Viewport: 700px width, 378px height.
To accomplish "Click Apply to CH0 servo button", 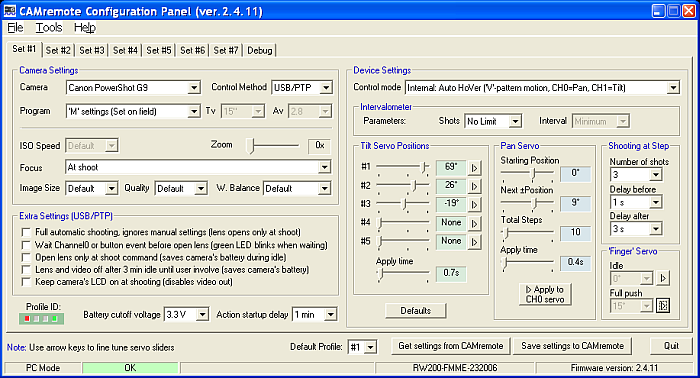I will point(545,295).
